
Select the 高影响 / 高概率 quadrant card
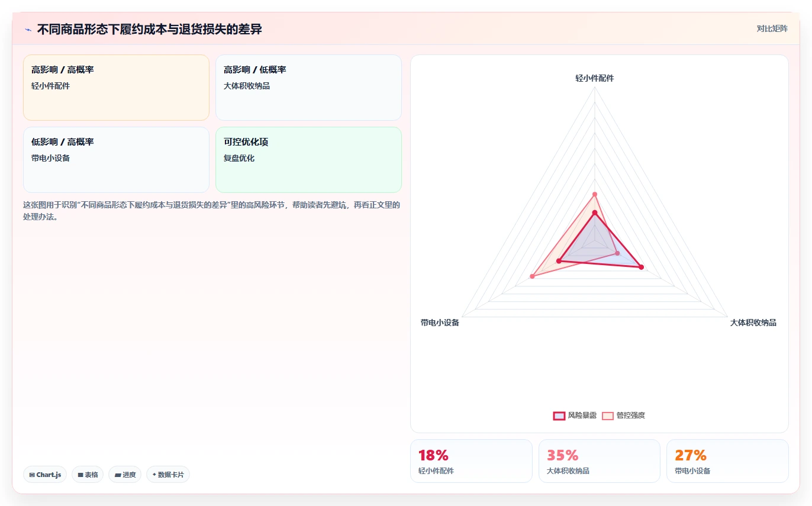point(116,88)
